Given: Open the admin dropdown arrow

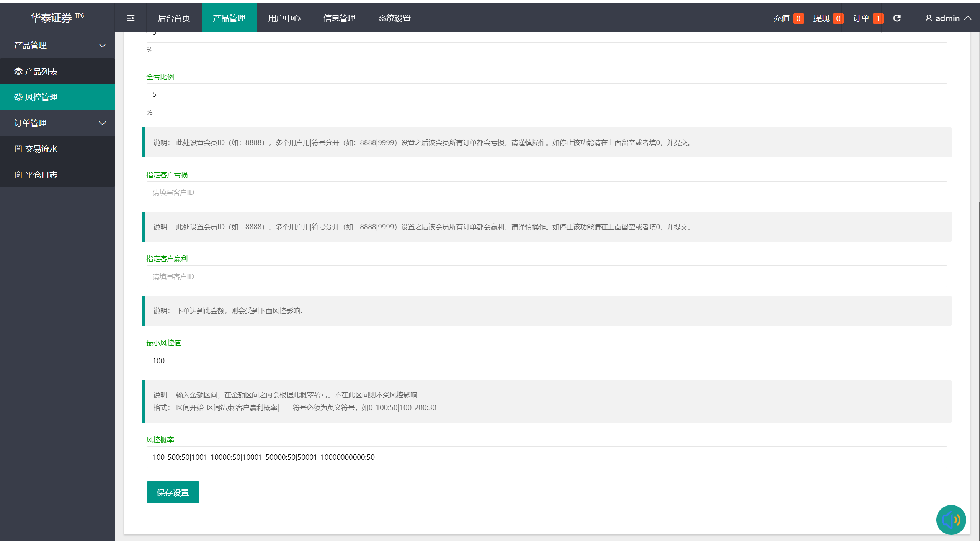Looking at the screenshot, I should coord(968,18).
